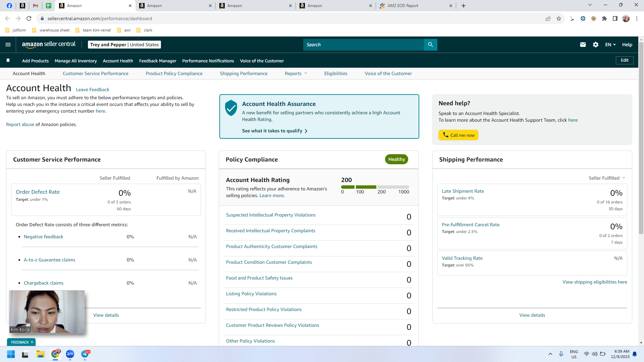Viewport: 644px width, 362px height.
Task: Open File Explorer from the taskbar
Action: [x=41, y=354]
